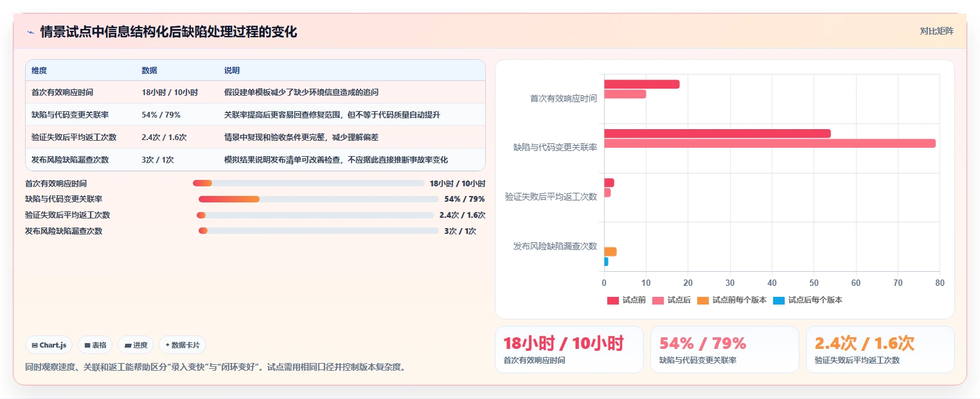The width and height of the screenshot is (980, 399).
Task: Click table row name 发布风险缺陷漏查次数
Action: point(70,160)
